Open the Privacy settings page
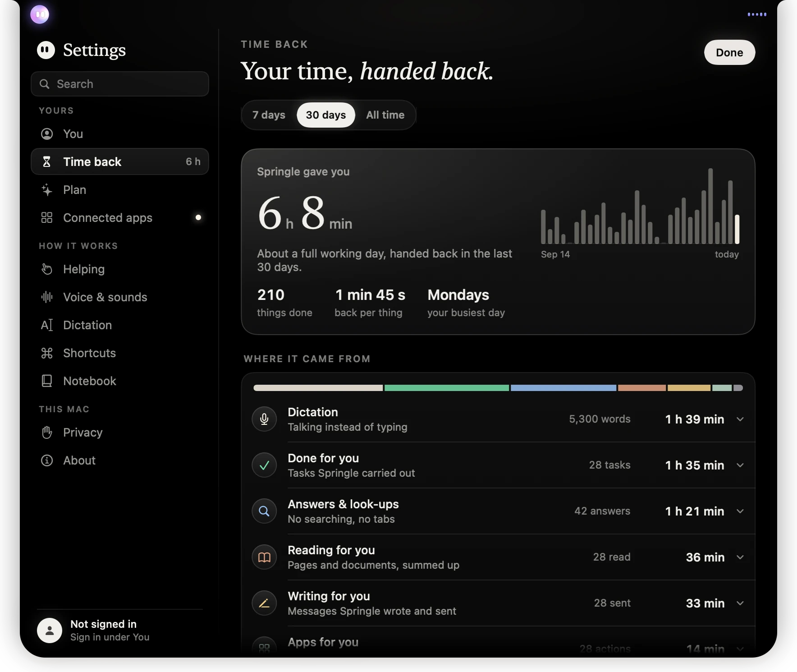The image size is (797, 672). [x=120, y=433]
